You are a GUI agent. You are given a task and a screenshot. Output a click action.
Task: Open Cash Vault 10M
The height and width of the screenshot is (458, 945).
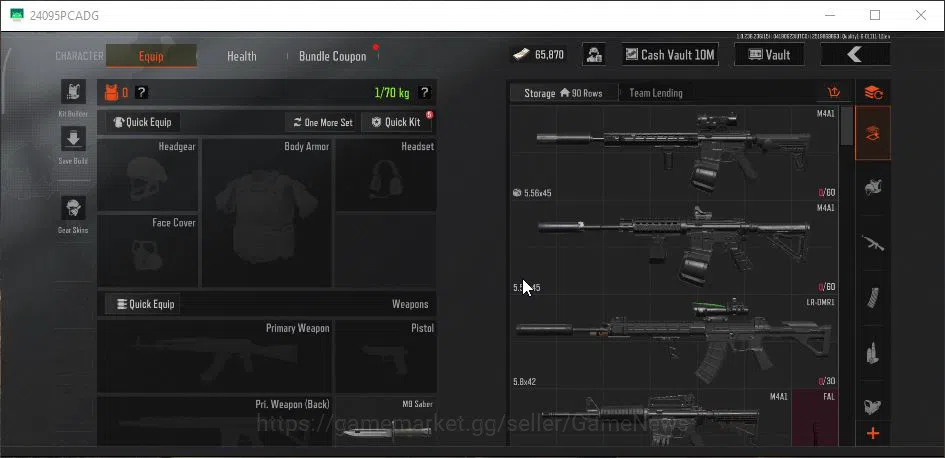(670, 55)
